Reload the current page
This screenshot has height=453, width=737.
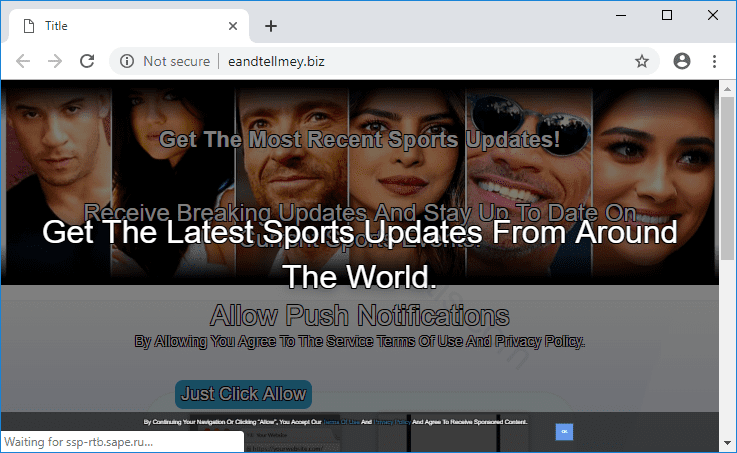[87, 61]
